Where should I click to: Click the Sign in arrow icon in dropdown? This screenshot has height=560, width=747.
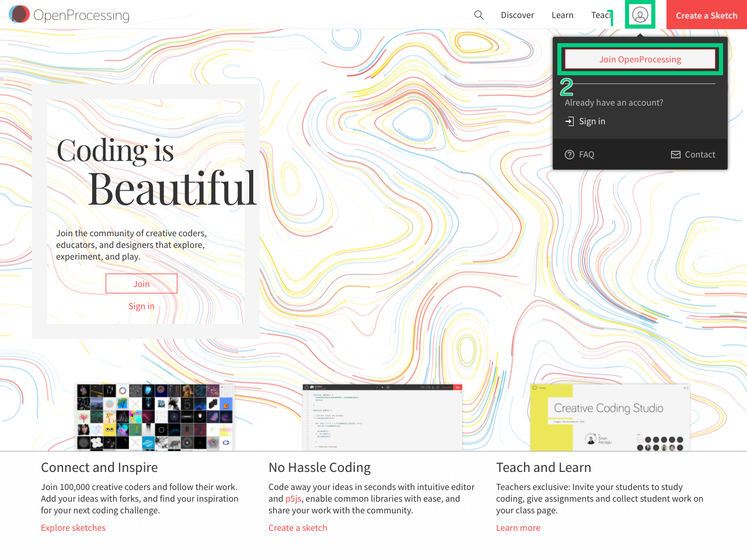click(570, 121)
